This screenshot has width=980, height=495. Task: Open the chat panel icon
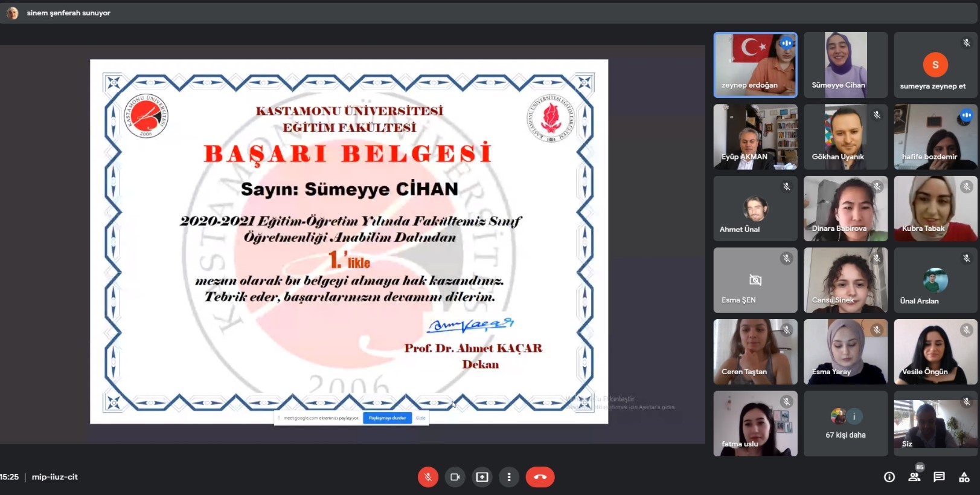pyautogui.click(x=939, y=477)
